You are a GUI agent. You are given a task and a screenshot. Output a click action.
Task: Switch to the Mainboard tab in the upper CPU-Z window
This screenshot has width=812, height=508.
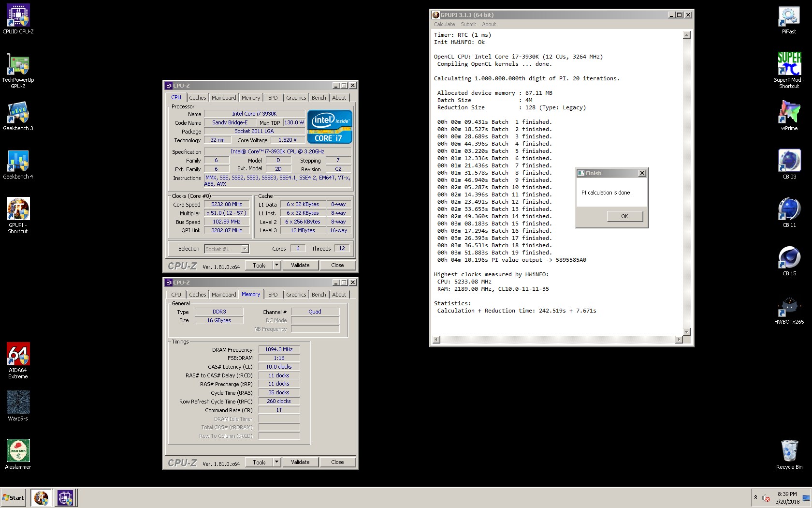(224, 98)
